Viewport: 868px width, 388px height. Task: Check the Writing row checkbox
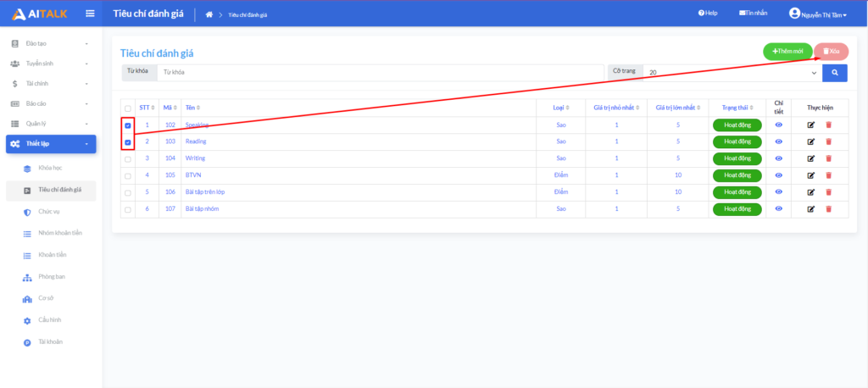[128, 158]
